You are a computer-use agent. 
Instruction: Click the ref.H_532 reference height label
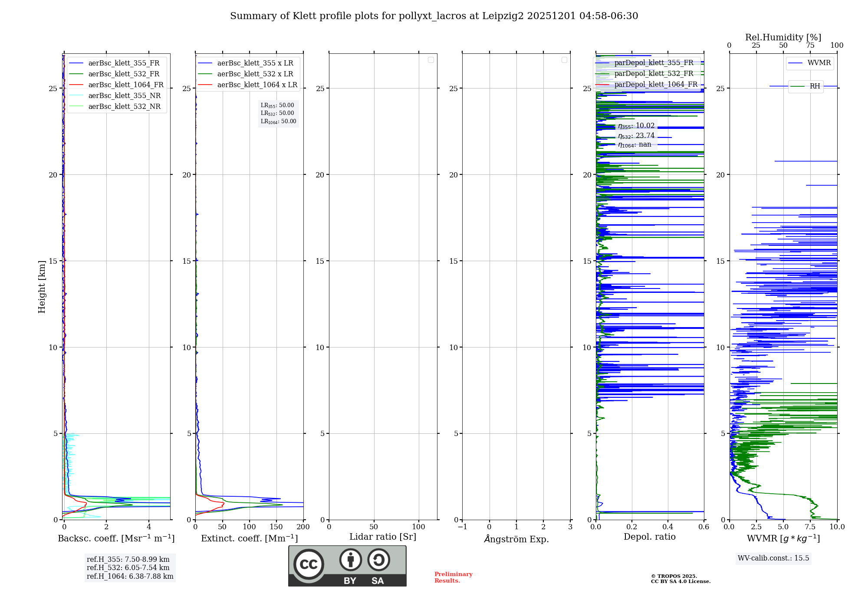128,568
